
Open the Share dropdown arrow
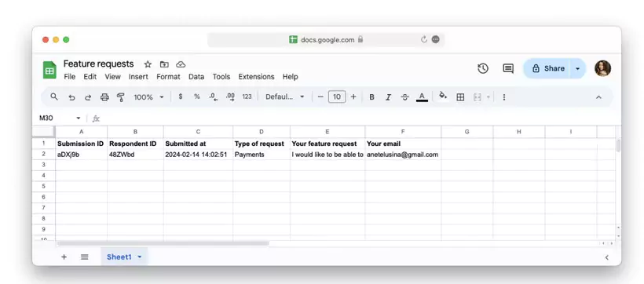577,68
